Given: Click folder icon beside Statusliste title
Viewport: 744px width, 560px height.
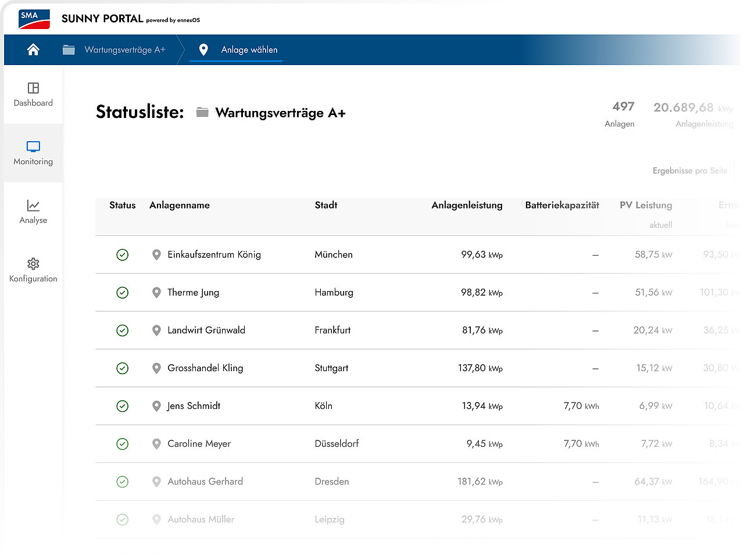Looking at the screenshot, I should point(202,112).
